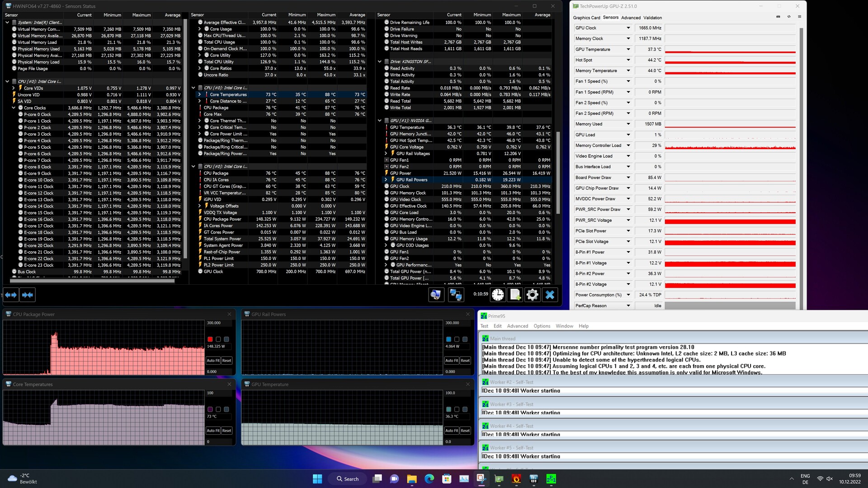Click GPU-Z refresh icon
Screen dimensions: 868x488
coord(789,17)
